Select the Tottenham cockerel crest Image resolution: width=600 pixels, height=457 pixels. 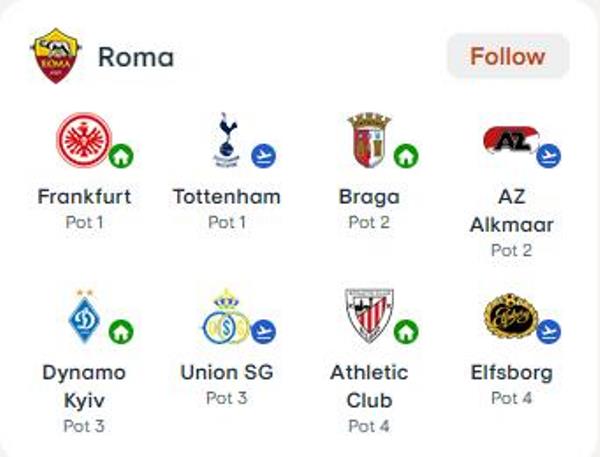[x=227, y=140]
